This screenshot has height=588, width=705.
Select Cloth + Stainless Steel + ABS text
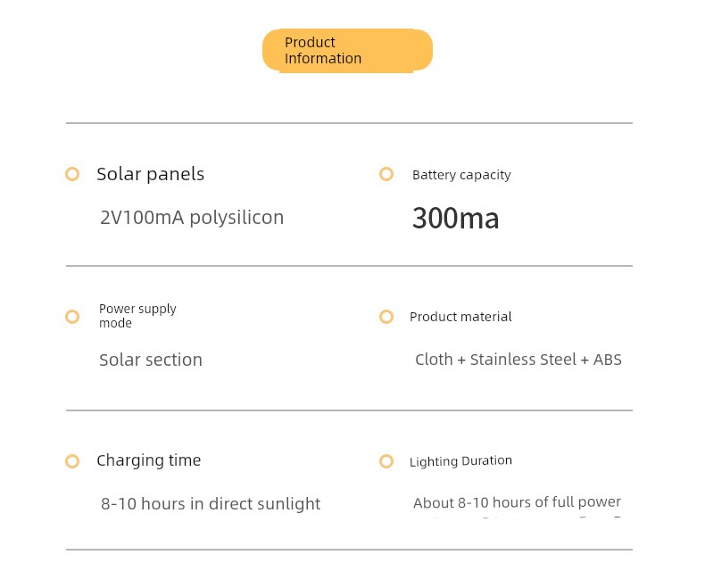tap(518, 360)
